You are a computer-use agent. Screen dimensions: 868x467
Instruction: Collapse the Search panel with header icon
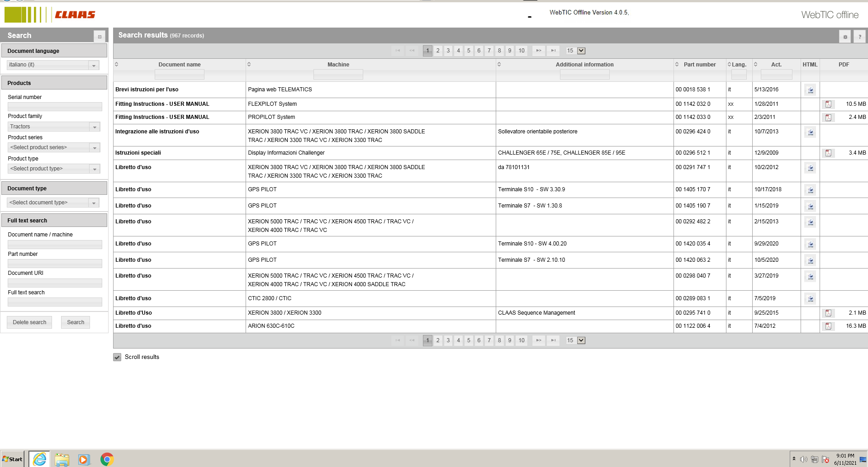tap(100, 37)
